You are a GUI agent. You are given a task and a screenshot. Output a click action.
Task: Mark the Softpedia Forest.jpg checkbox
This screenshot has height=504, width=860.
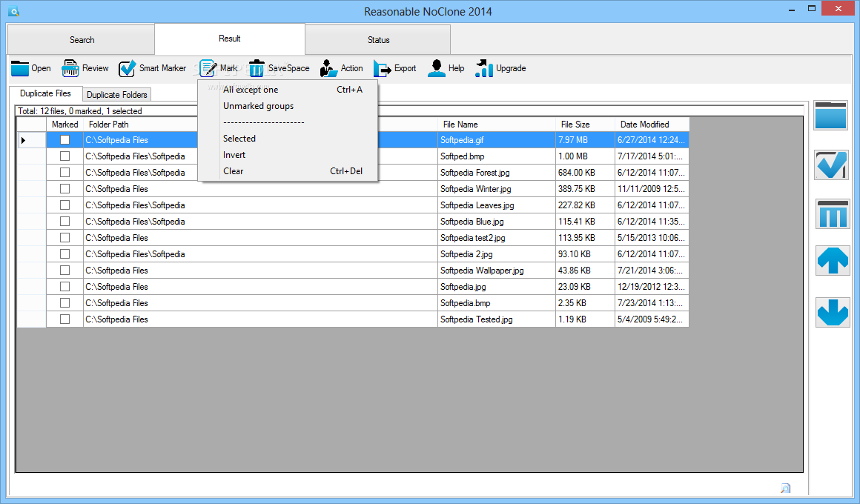(64, 172)
